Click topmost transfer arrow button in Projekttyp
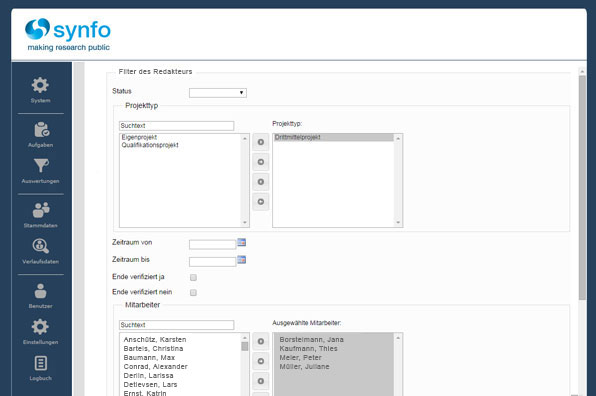The image size is (596, 396). point(261,142)
